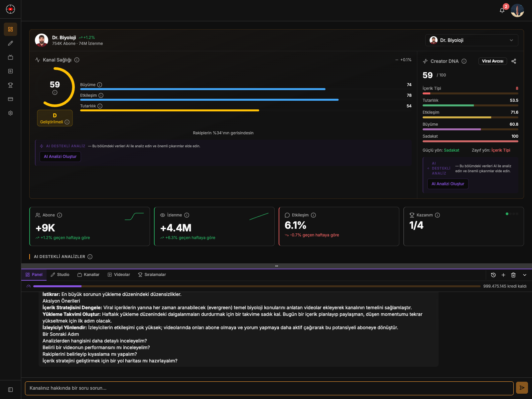532x399 pixels.
Task: Select the dashboard panel sidebar icon
Action: point(10,29)
